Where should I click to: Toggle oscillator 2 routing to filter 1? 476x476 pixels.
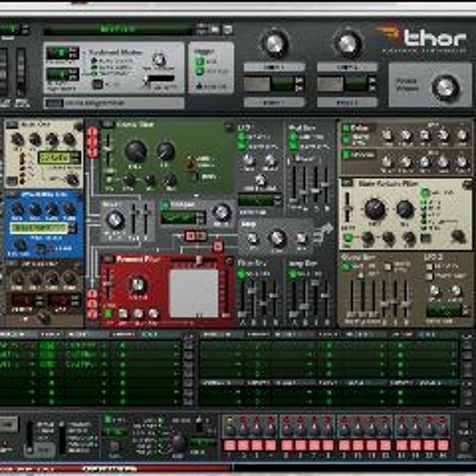point(92,142)
